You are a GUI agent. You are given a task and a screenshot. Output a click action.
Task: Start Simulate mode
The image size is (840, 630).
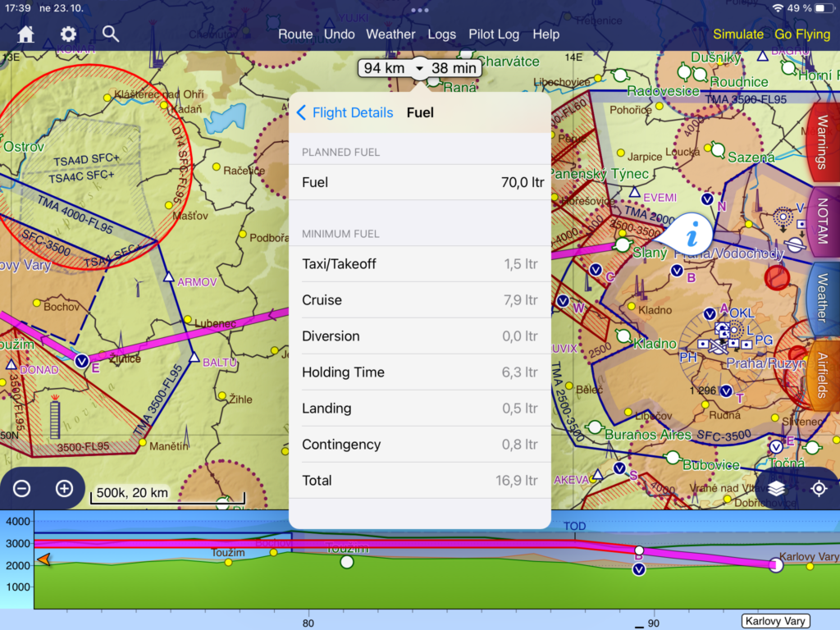tap(738, 34)
